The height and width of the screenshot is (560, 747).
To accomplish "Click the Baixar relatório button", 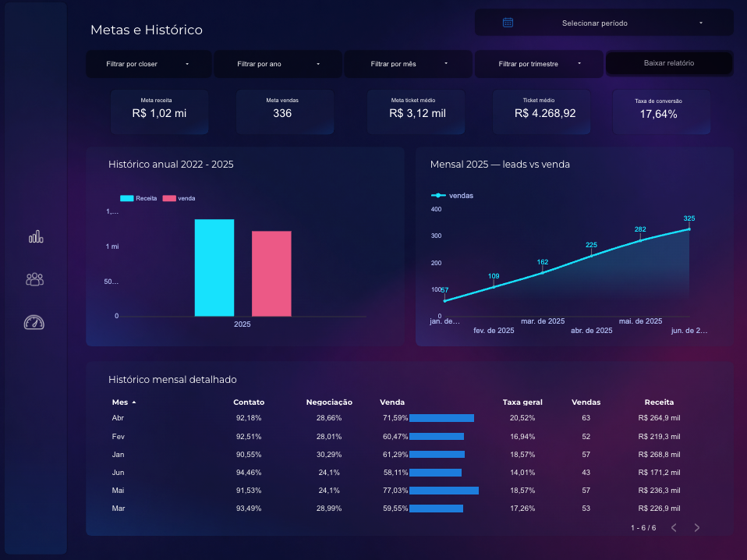I will point(669,63).
